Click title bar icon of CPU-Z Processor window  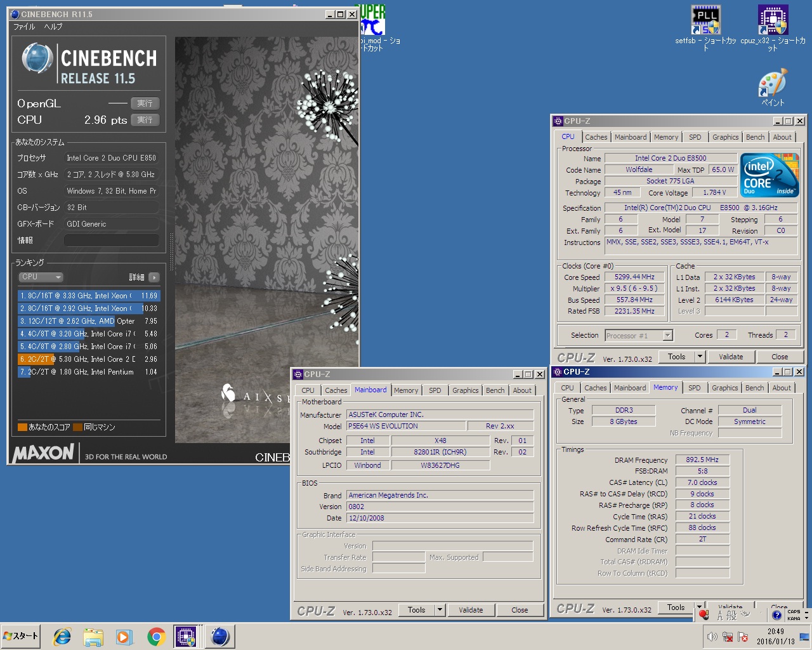[x=558, y=121]
